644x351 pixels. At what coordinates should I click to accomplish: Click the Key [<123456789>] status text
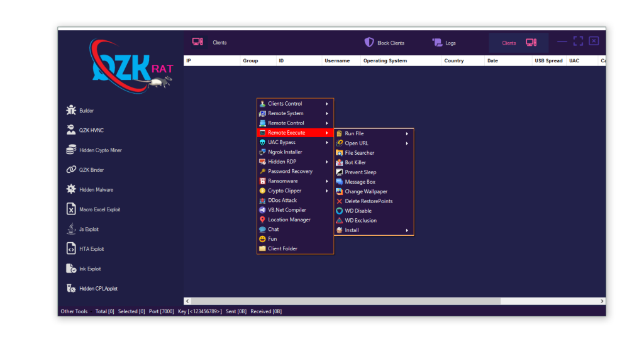pos(200,311)
